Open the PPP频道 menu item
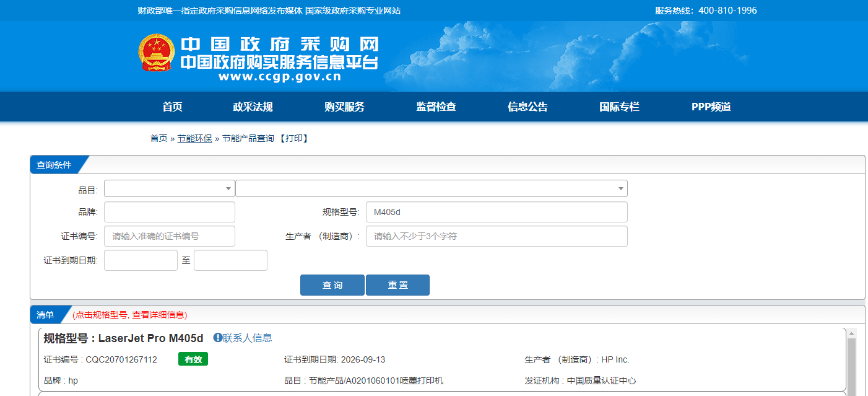 click(711, 107)
